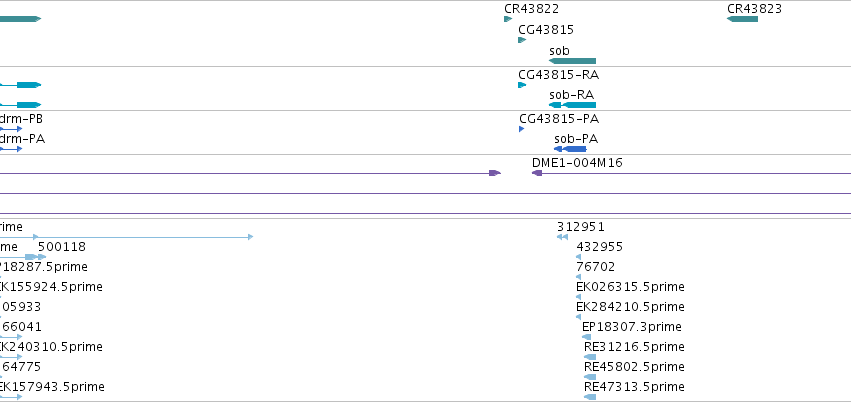Select the RE47313.5prime EST glyph
851x402 pixels.
click(590, 397)
